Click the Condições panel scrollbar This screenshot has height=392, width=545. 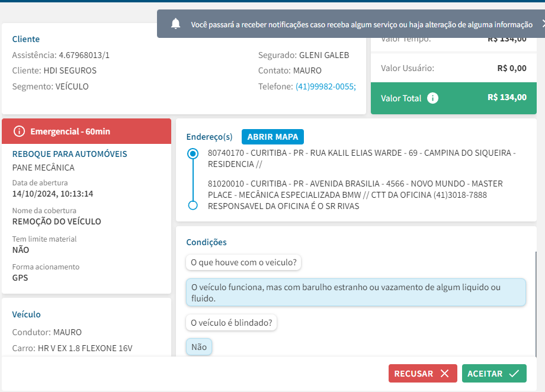[536, 304]
